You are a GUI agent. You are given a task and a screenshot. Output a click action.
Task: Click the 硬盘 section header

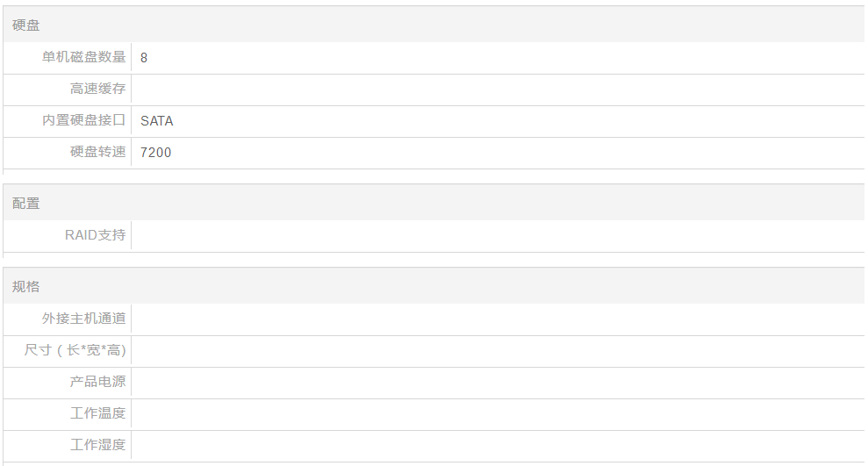(x=26, y=25)
